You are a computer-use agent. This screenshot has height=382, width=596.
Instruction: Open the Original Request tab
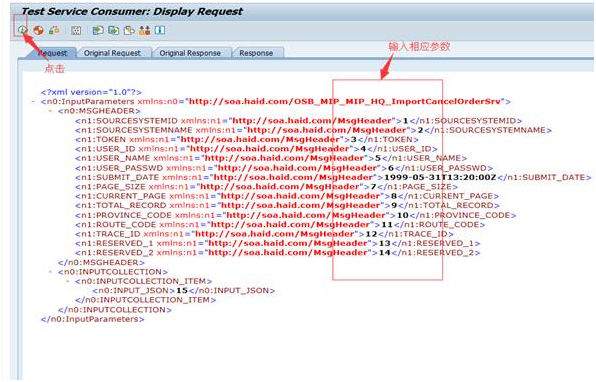tap(112, 53)
